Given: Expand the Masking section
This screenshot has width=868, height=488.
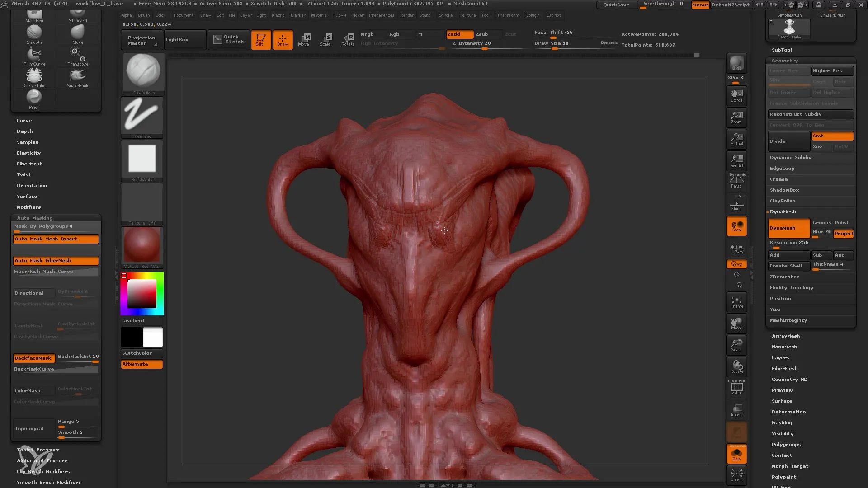Looking at the screenshot, I should [782, 423].
